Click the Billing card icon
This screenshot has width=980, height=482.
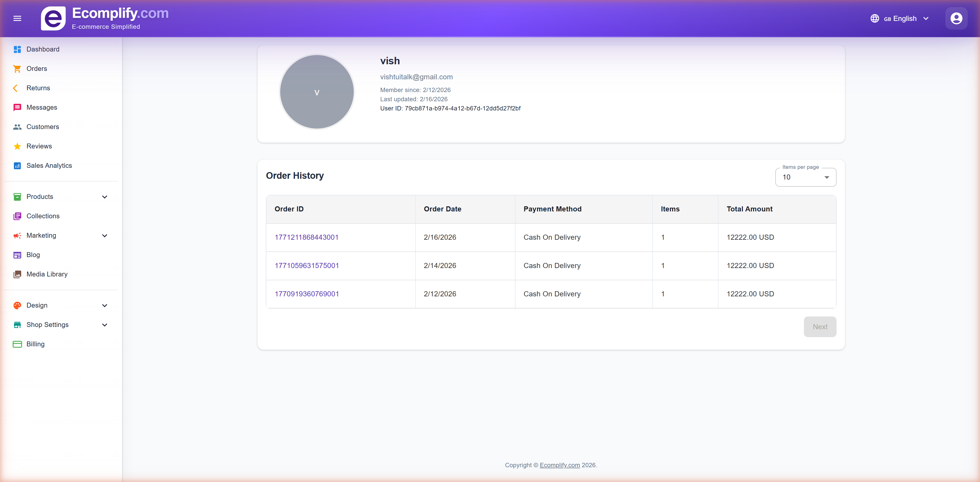(17, 344)
